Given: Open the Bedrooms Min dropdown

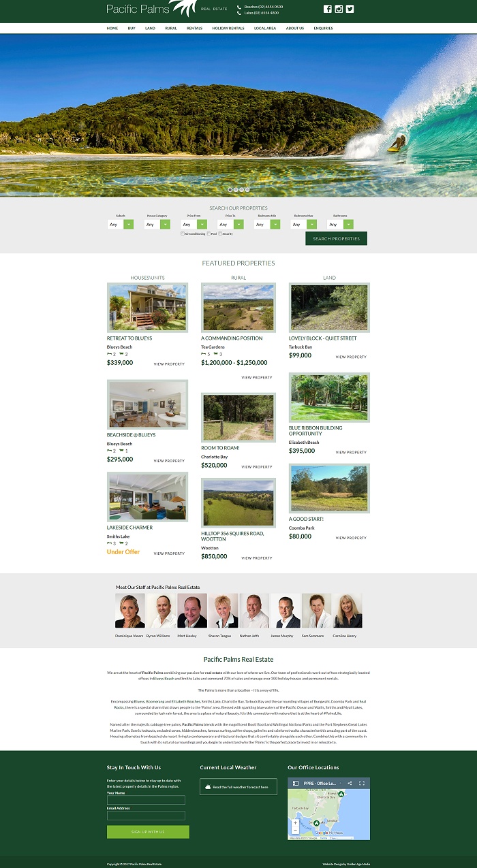Looking at the screenshot, I should click(268, 224).
